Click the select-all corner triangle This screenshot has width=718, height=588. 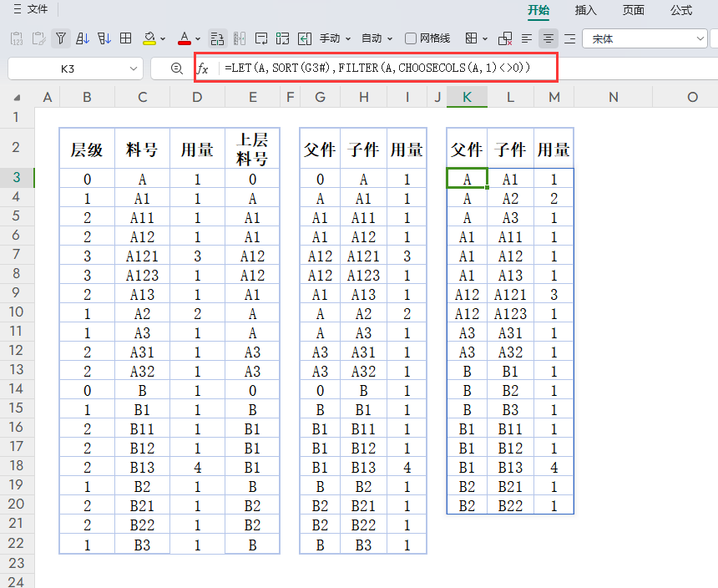pos(17,98)
